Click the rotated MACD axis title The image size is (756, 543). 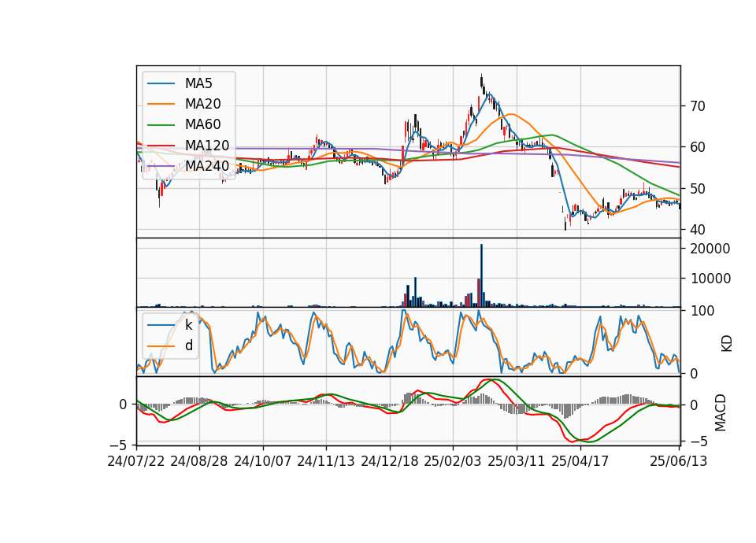[721, 412]
